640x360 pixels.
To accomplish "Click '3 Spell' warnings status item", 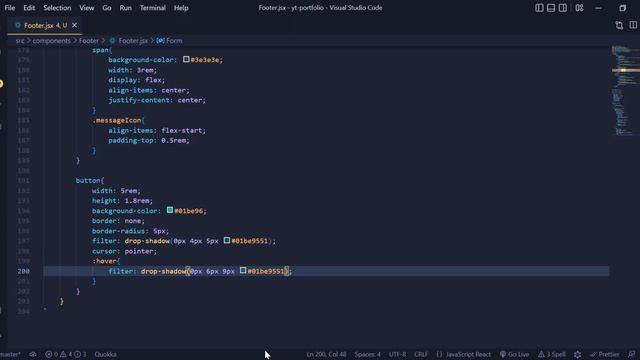I will pos(551,354).
